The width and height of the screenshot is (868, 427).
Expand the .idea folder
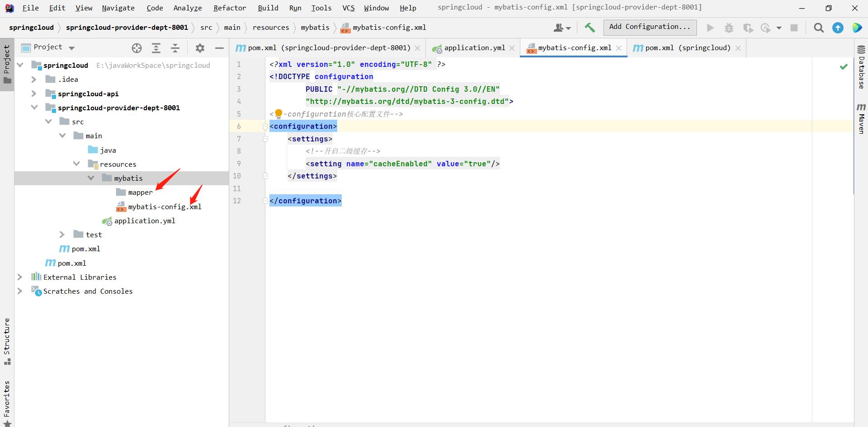pyautogui.click(x=34, y=80)
